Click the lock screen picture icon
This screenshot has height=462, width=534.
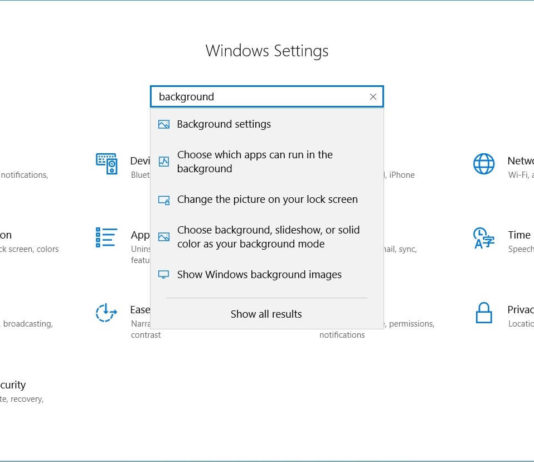click(x=164, y=200)
